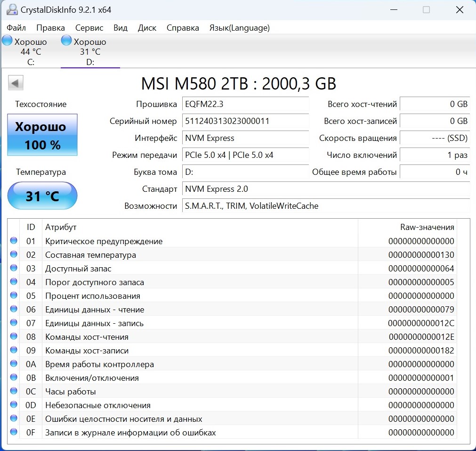Open the Сервис menu
The width and height of the screenshot is (476, 451).
[x=89, y=28]
